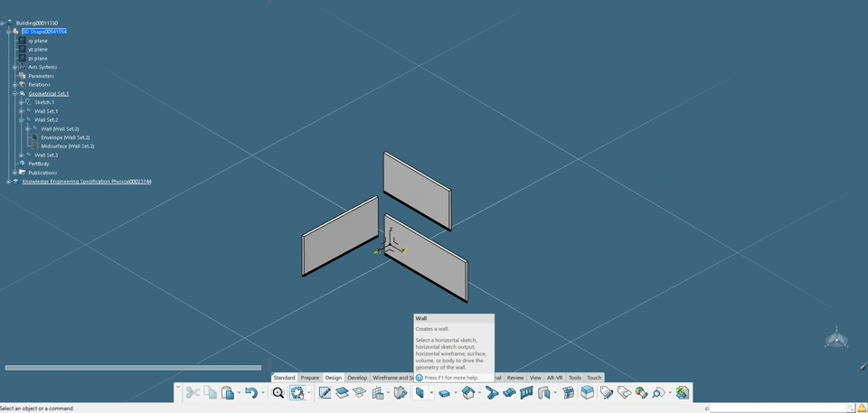Viewport: 868px width, 413px height.
Task: Open the Wall tool dropdown arrow
Action: click(431, 393)
